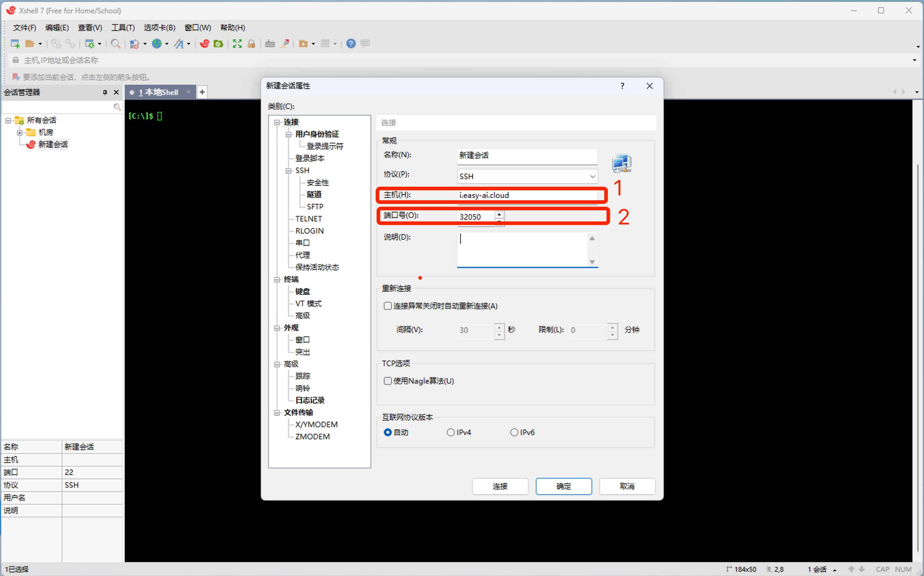Image resolution: width=924 pixels, height=576 pixels.
Task: Click the speech bubble feedback icon
Action: coord(365,44)
